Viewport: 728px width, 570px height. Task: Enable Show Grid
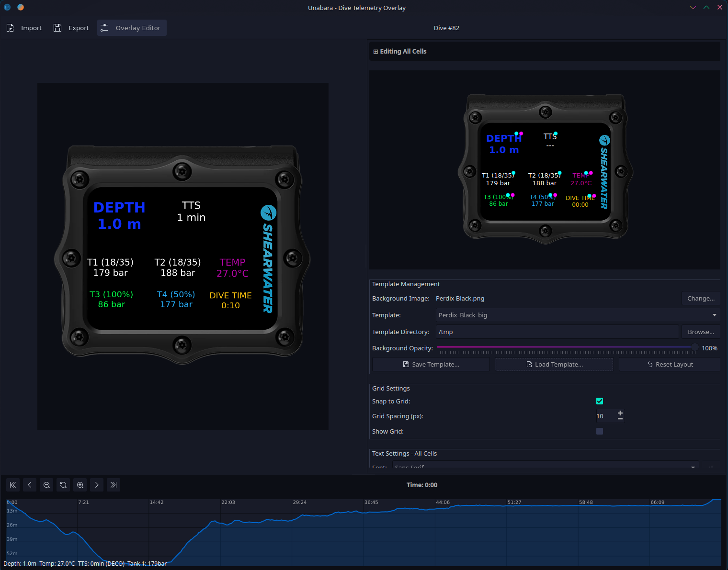click(x=599, y=431)
